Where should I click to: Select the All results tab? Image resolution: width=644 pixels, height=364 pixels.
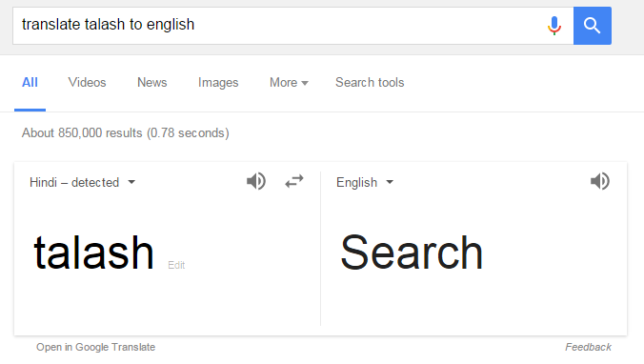(30, 83)
